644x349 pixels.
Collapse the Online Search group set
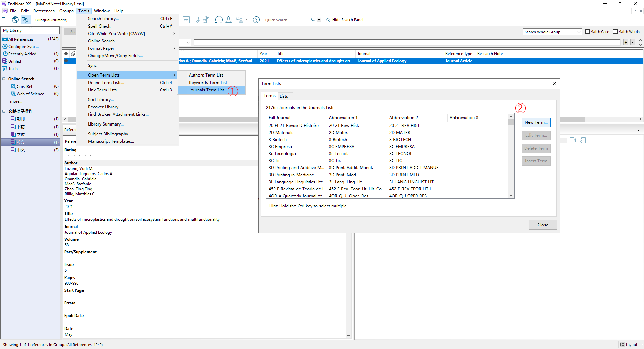4,79
